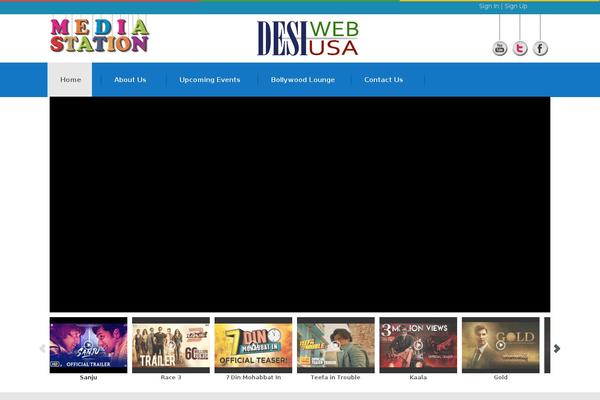Click the Gold caption text

501,377
